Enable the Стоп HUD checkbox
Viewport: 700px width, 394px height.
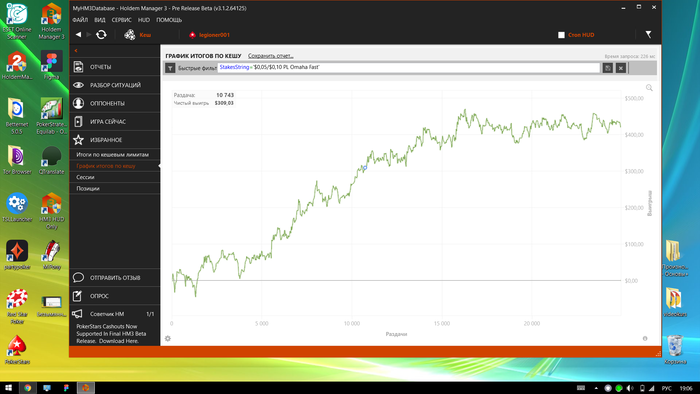561,35
